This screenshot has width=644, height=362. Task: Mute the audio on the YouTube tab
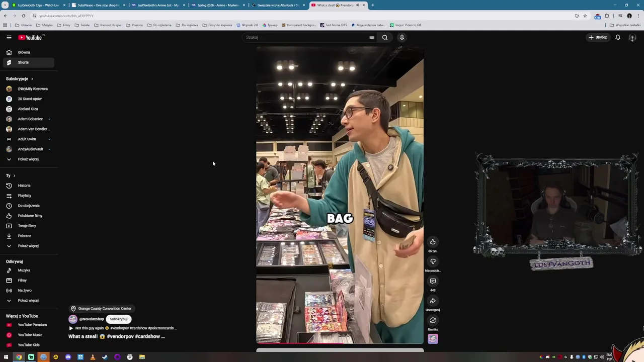click(x=358, y=5)
